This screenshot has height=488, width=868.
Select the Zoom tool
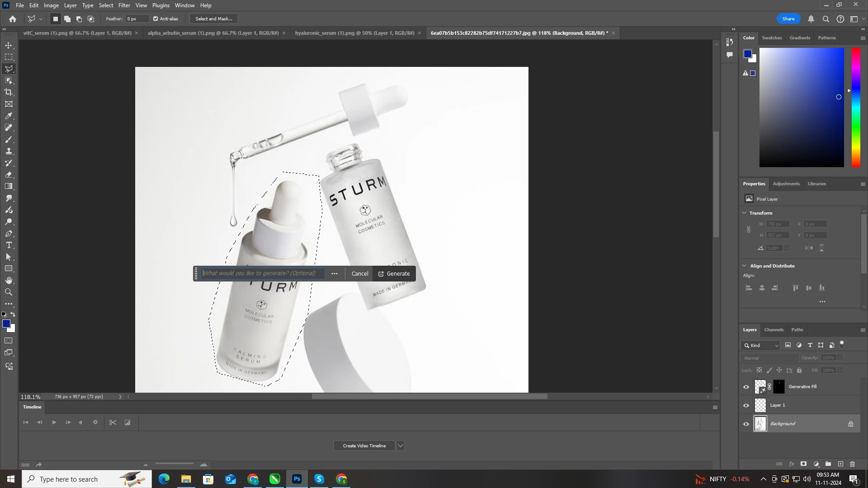tap(9, 292)
